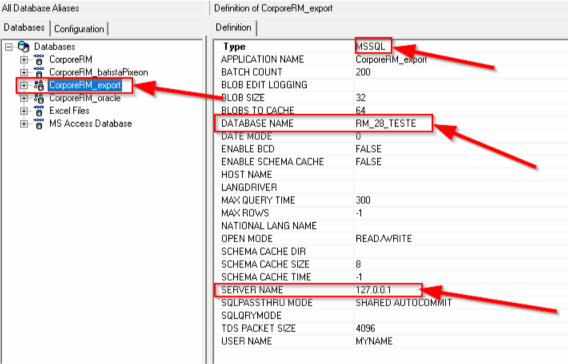The width and height of the screenshot is (568, 364).
Task: Click the CorporeRM_batistaPixeon alias icon
Action: (39, 72)
